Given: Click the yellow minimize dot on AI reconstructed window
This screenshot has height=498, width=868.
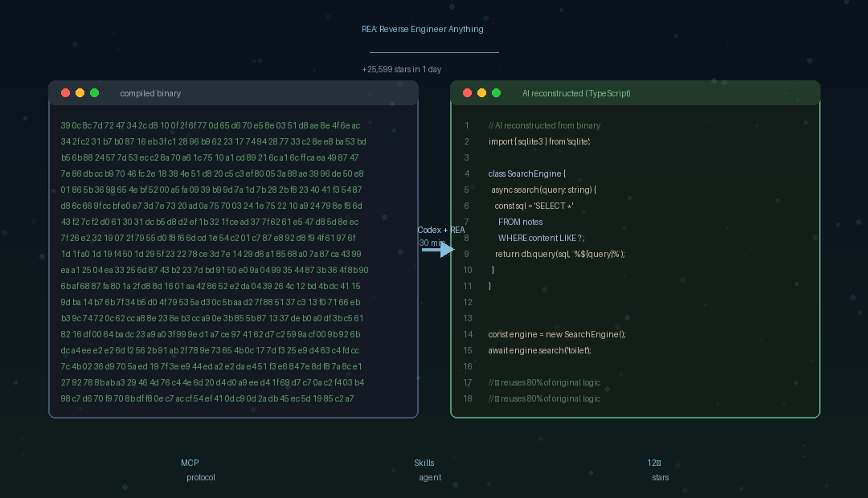Looking at the screenshot, I should point(481,93).
